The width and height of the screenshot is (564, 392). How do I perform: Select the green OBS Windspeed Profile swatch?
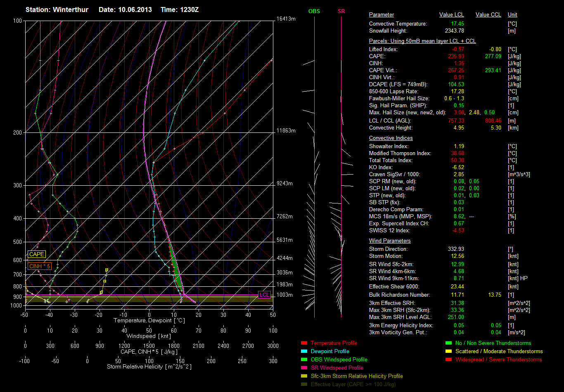click(x=304, y=360)
